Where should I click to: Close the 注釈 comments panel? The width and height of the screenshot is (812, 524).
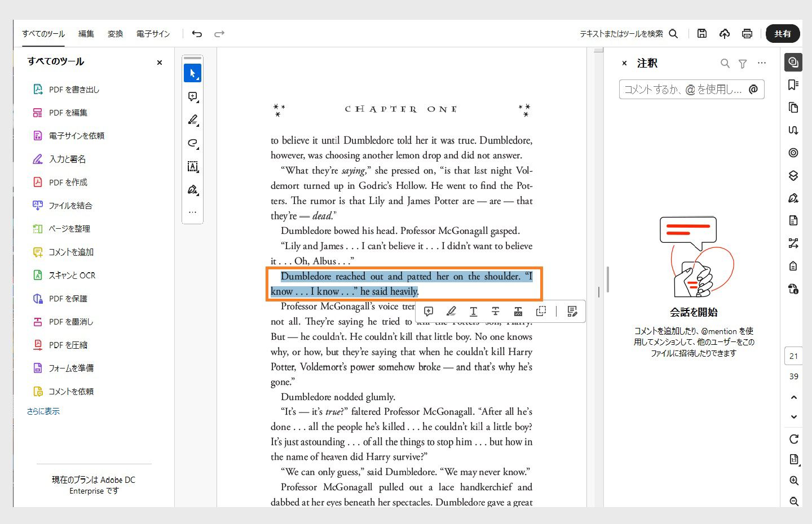point(624,63)
